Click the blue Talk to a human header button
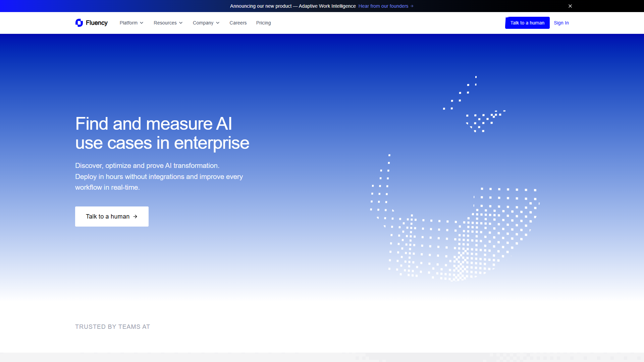The image size is (644, 362). (527, 23)
